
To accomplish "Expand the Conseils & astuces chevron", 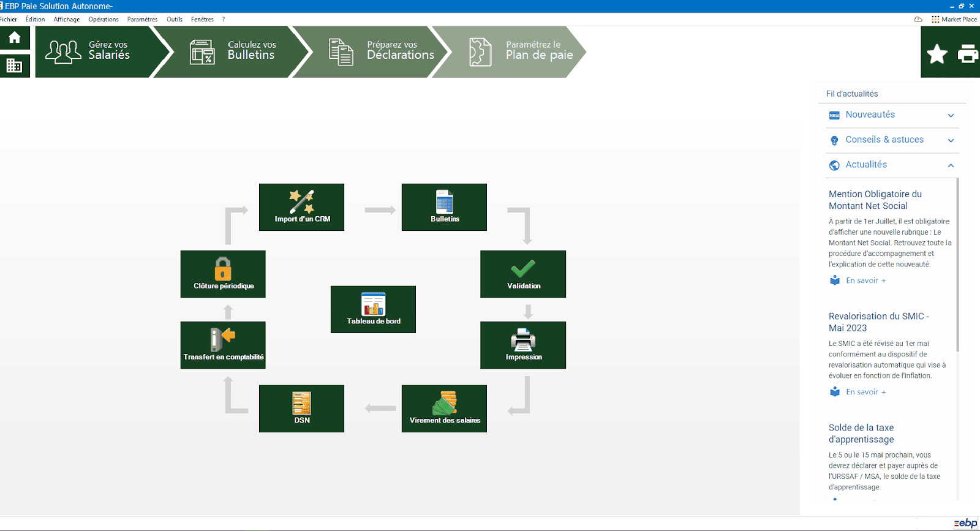I will click(x=951, y=140).
